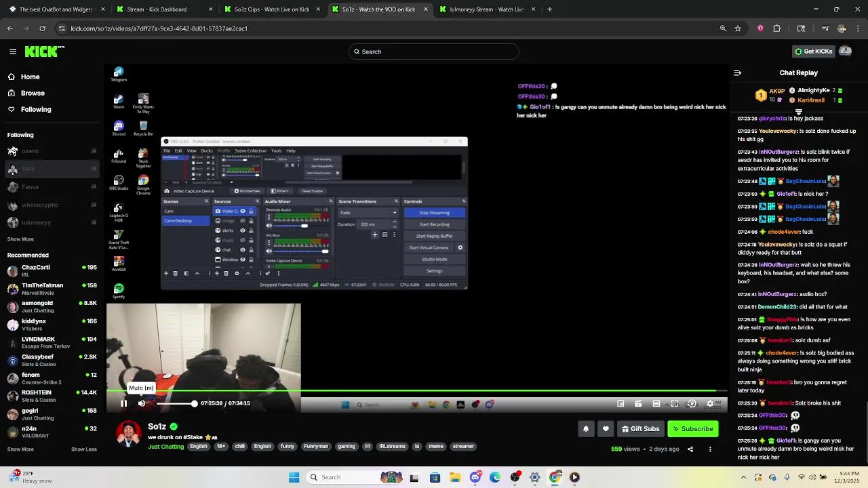This screenshot has width=868, height=488.
Task: Click the Gift Subs button
Action: tap(640, 428)
